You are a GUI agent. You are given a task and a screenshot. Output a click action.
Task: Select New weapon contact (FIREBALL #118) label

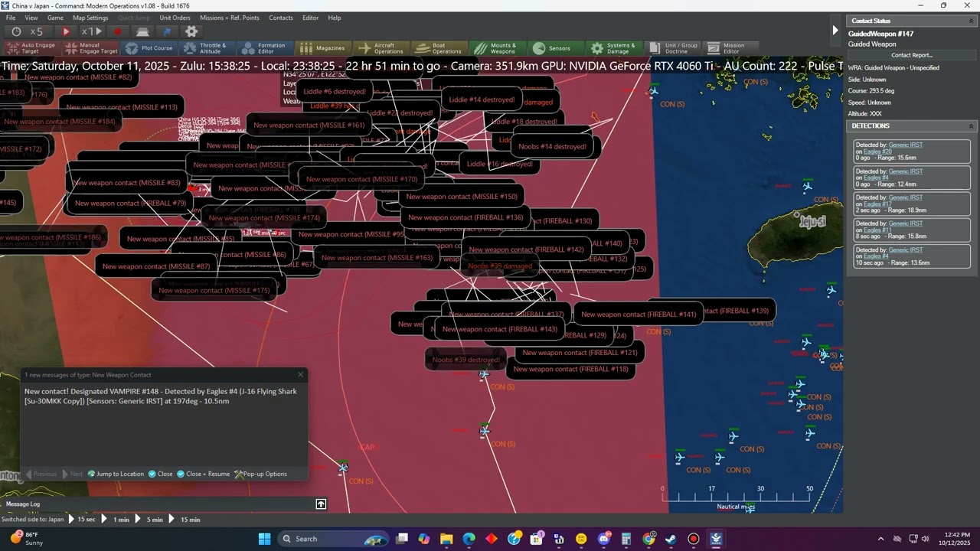570,369
